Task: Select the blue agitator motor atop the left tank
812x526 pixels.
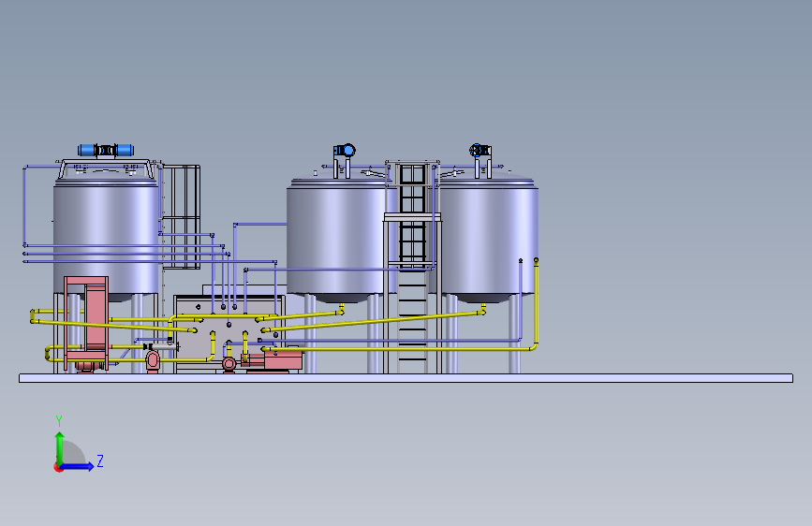Action: pos(106,150)
